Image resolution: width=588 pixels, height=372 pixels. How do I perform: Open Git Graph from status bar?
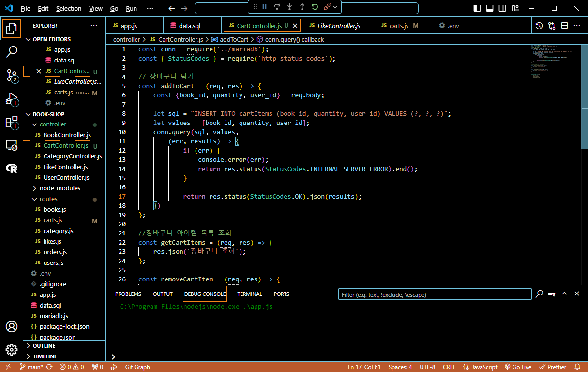(x=137, y=367)
